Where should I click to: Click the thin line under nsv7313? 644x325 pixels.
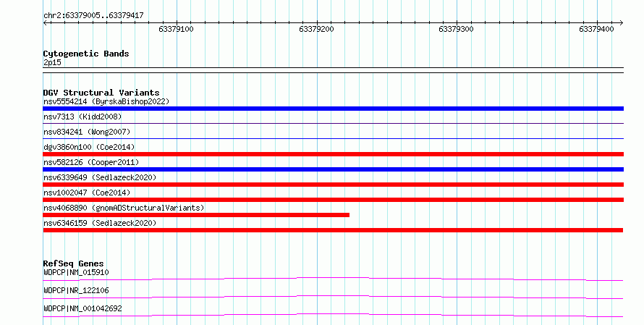coord(333,123)
